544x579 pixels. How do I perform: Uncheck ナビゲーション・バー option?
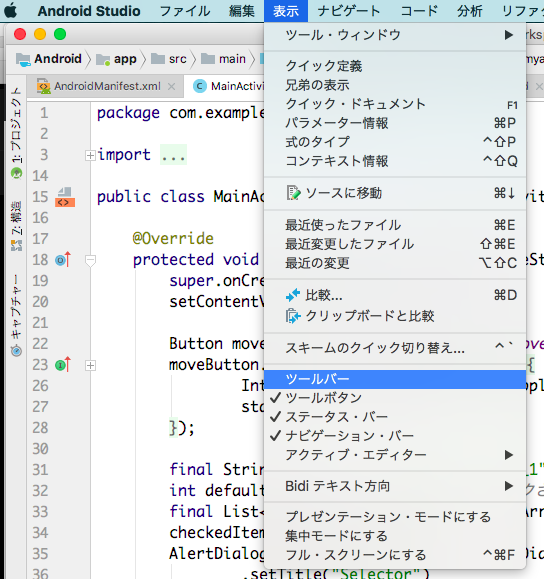[x=395, y=436]
